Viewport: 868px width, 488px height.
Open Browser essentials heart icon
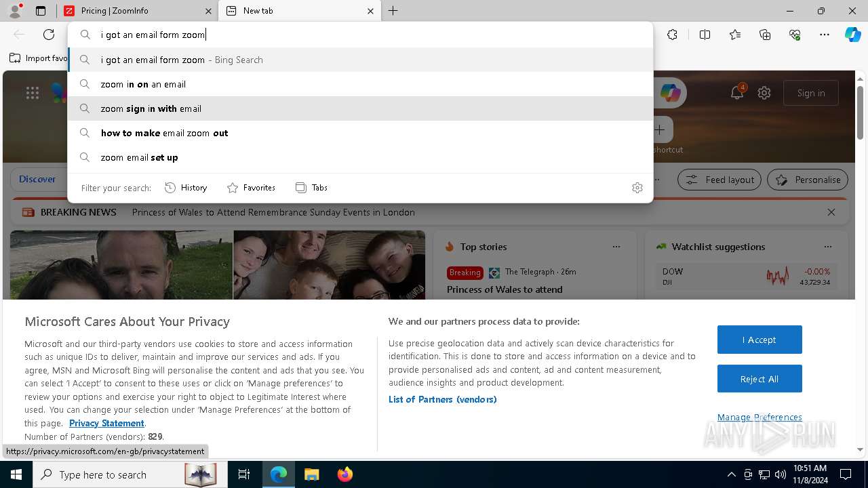(x=795, y=35)
